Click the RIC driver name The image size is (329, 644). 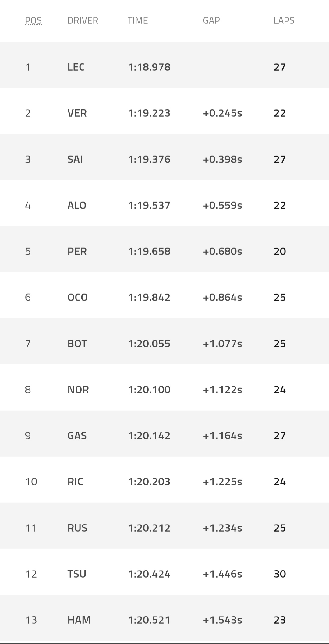pos(75,482)
